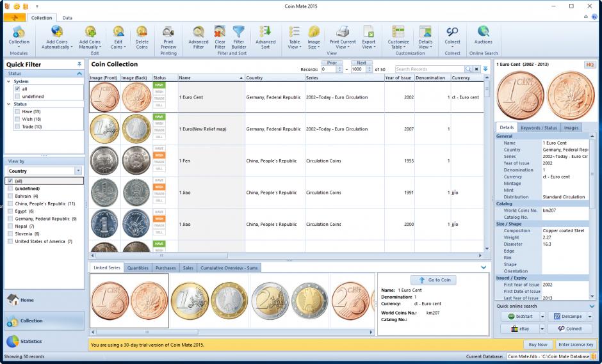Click Export View icon
This screenshot has height=364, width=602.
click(369, 32)
